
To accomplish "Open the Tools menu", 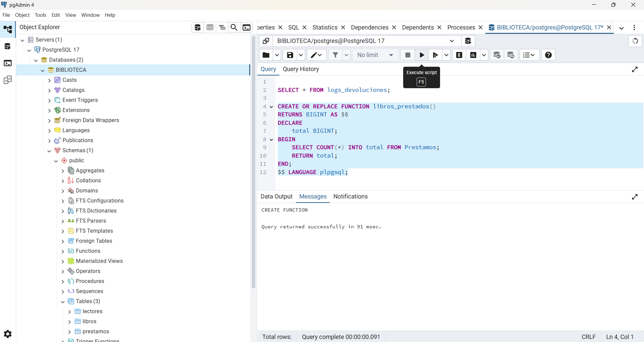I will (x=41, y=15).
